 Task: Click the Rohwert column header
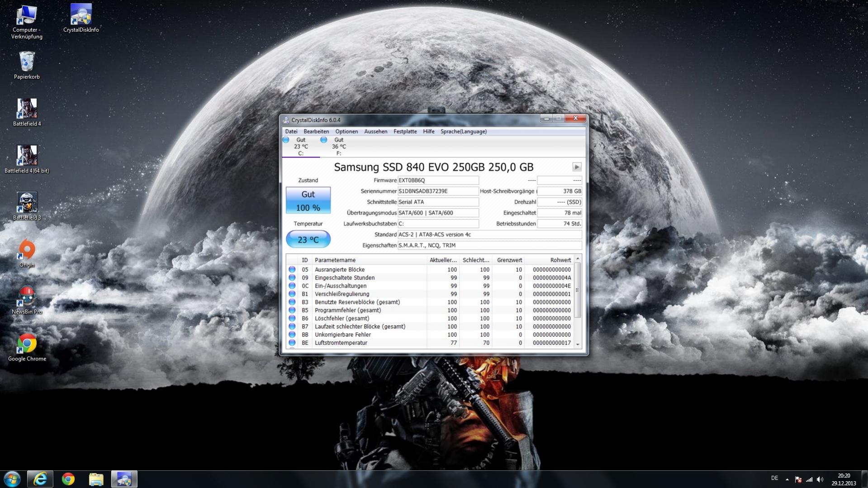(549, 260)
